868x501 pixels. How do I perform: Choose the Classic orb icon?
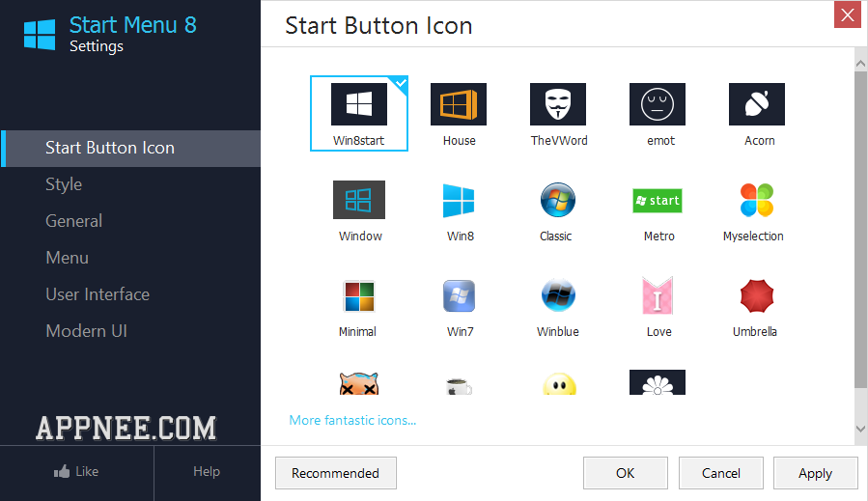(557, 200)
